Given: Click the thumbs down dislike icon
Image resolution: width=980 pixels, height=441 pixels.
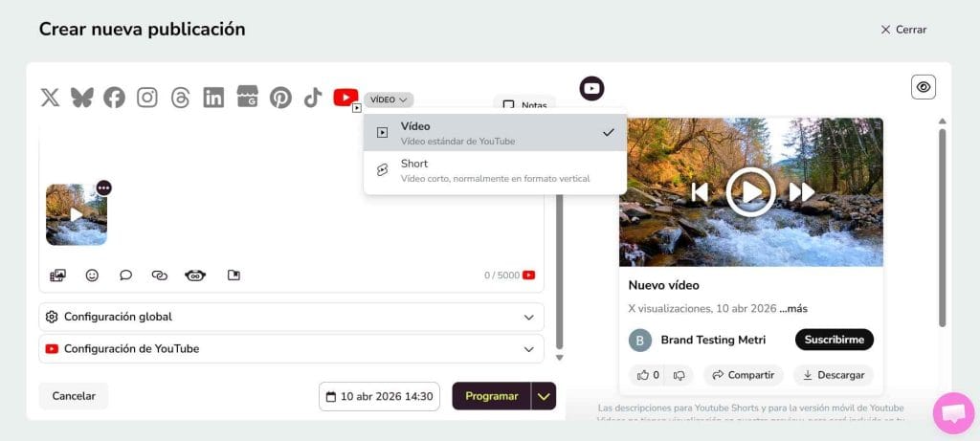Looking at the screenshot, I should (679, 375).
